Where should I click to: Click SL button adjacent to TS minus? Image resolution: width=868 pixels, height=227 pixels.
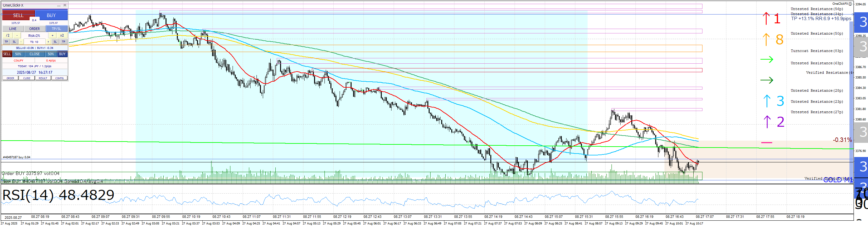pos(14,42)
